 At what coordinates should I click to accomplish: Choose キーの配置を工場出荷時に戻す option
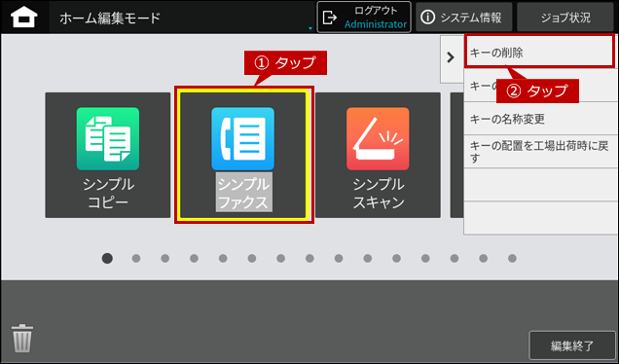[x=540, y=152]
